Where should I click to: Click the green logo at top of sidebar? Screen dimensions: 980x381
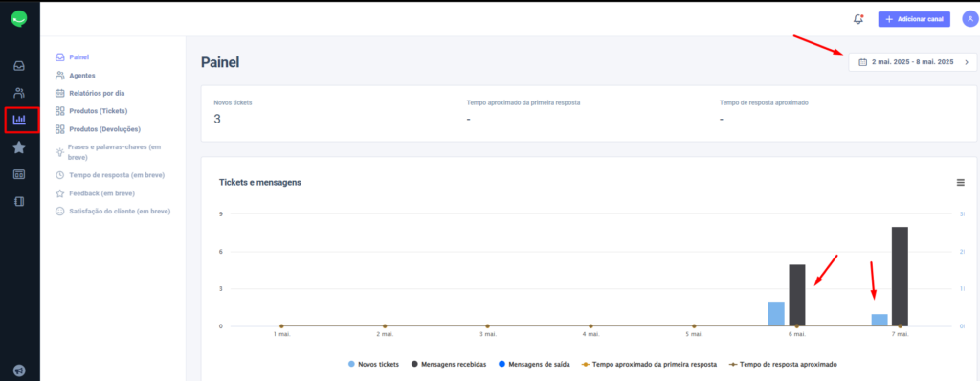pyautogui.click(x=19, y=19)
